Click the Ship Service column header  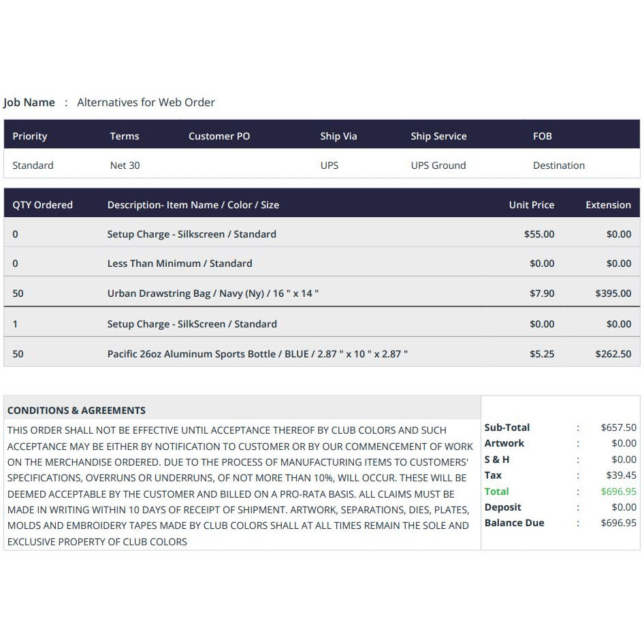(438, 136)
